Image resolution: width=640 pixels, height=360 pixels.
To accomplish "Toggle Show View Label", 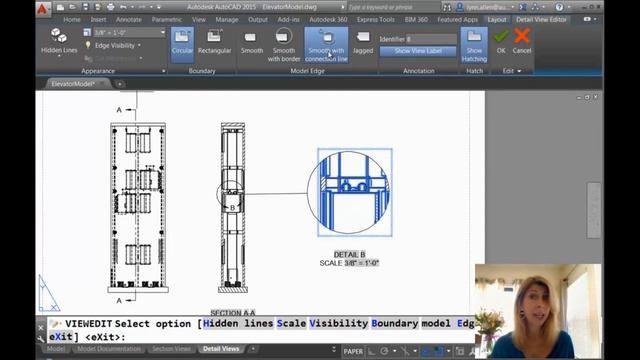I will [x=418, y=51].
